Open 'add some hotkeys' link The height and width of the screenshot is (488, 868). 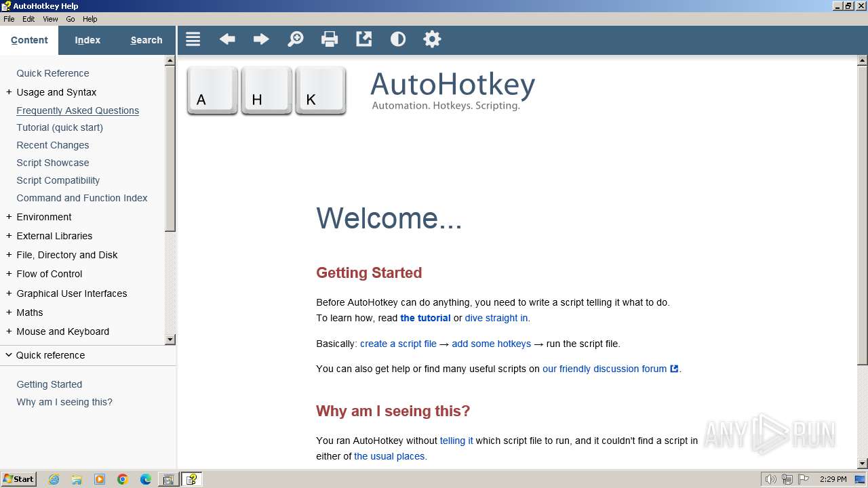(491, 344)
